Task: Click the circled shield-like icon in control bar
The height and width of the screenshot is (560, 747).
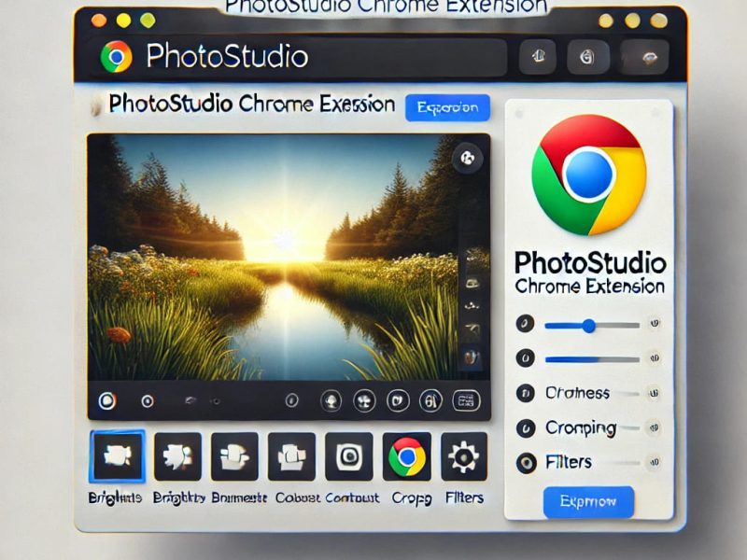Action: tap(398, 401)
